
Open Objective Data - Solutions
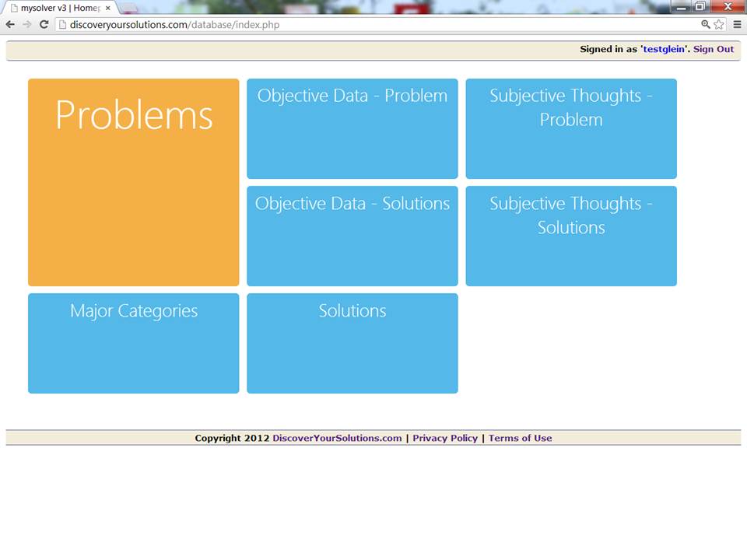(352, 235)
